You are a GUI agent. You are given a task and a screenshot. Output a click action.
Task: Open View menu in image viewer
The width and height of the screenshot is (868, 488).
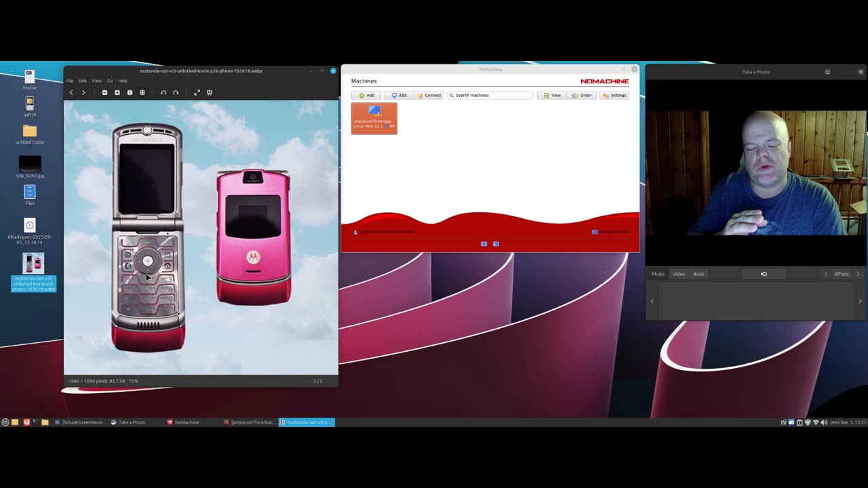(97, 81)
